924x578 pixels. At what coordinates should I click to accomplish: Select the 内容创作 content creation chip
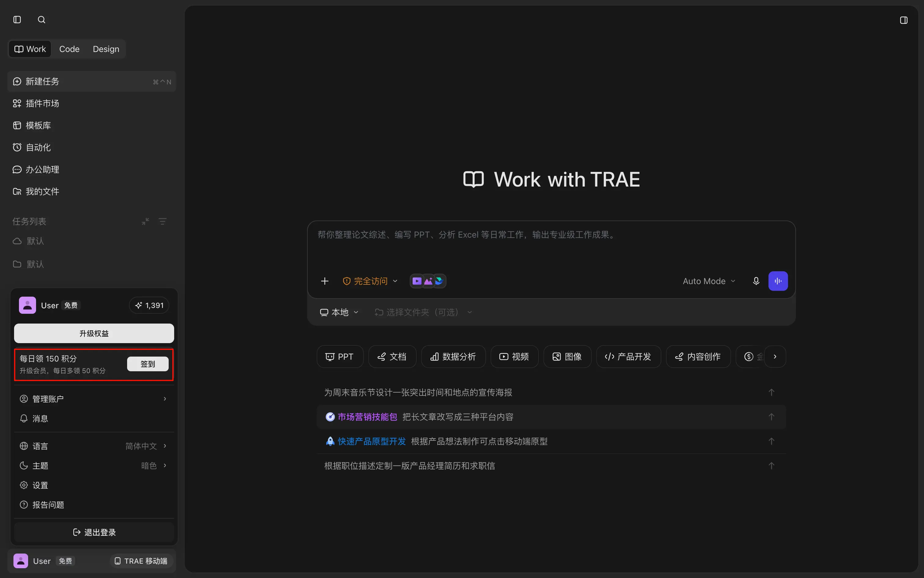pyautogui.click(x=698, y=357)
